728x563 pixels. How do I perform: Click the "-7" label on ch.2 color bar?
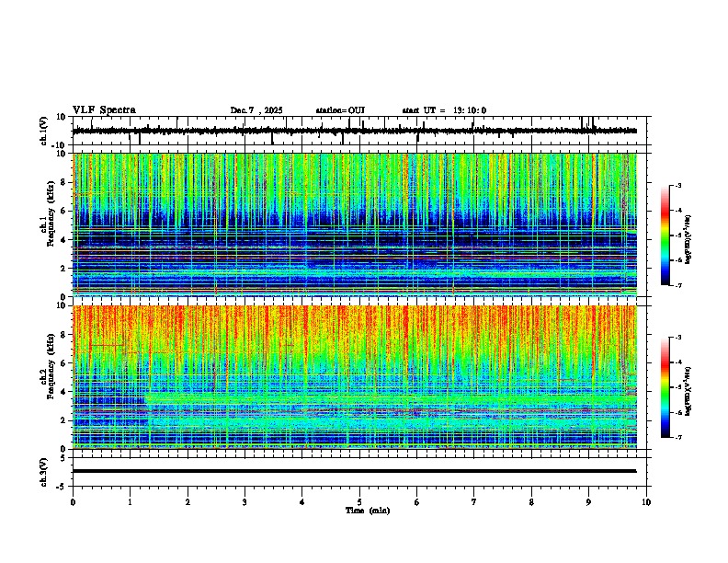point(678,437)
